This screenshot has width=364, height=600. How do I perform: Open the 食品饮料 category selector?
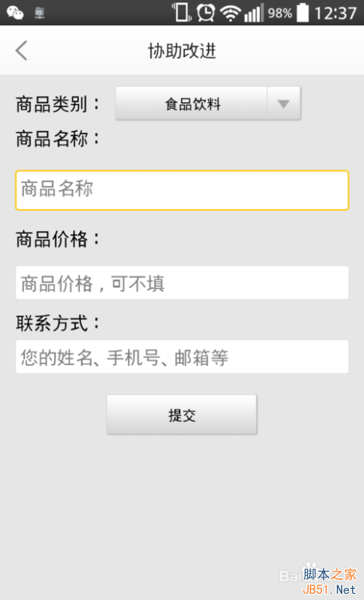coord(208,103)
